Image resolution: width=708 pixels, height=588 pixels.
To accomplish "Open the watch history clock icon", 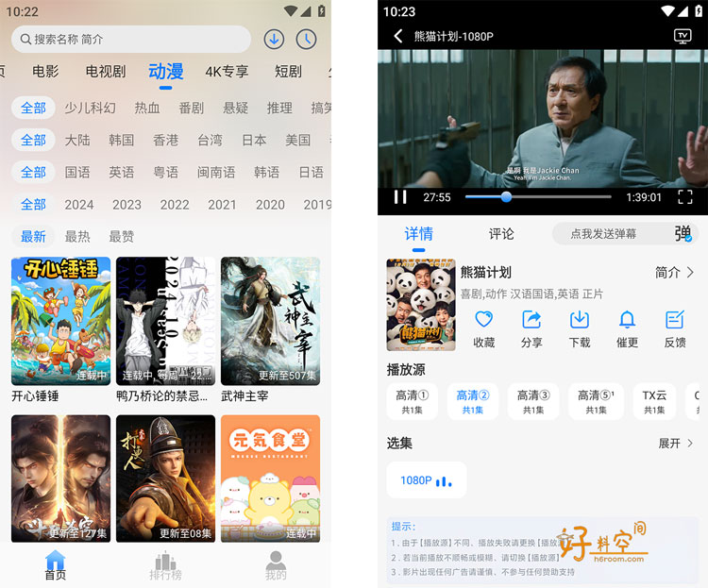I will click(x=306, y=40).
